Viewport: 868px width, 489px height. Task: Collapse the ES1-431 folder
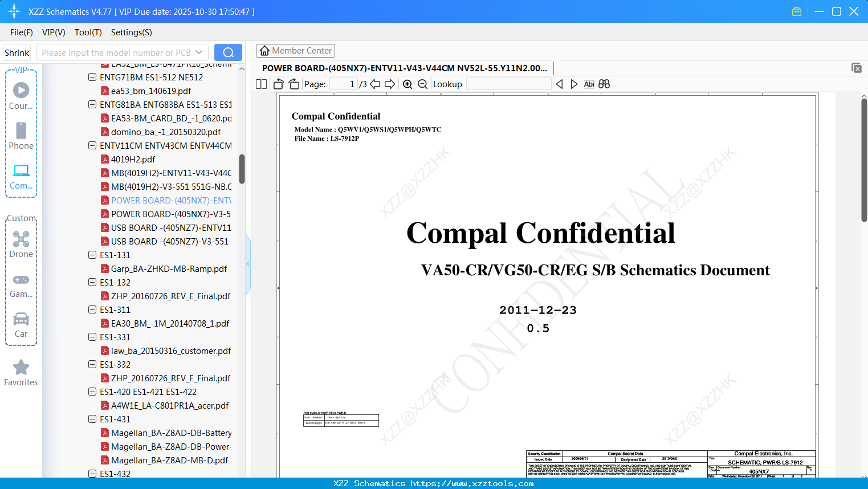92,419
